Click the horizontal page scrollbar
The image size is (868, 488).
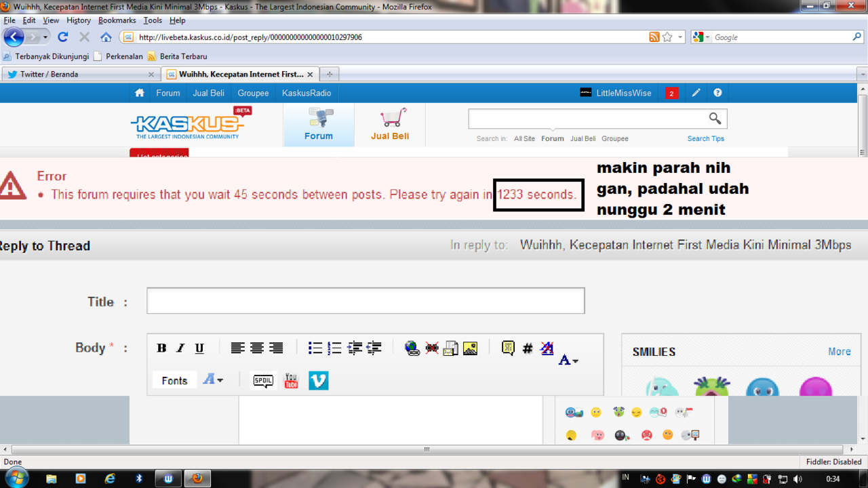coord(427,449)
